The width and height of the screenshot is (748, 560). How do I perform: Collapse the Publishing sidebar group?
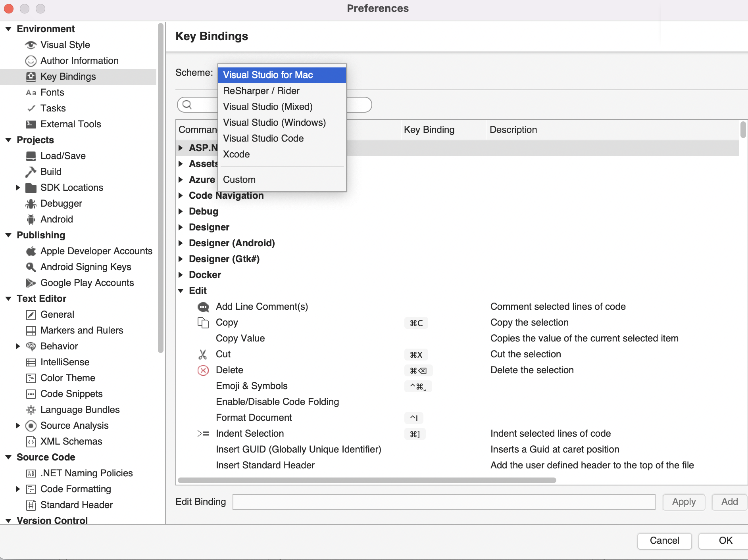[x=8, y=235]
